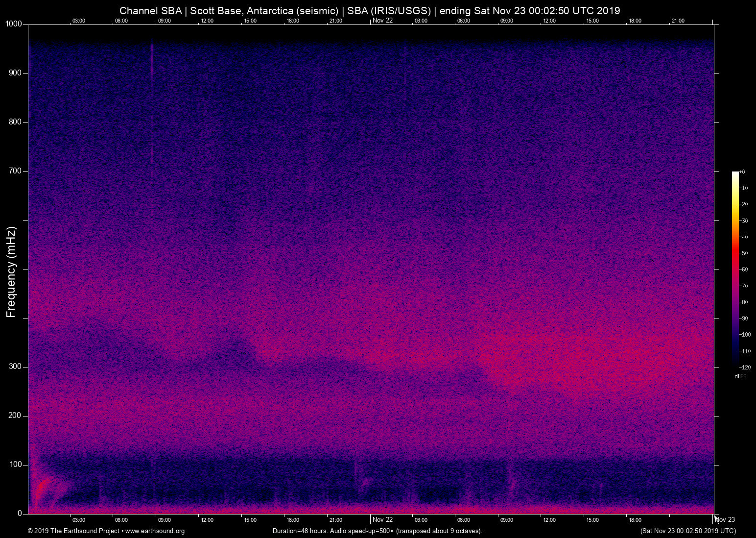Select the 800 frequency tick label
Screen dimensions: 756x538
coord(15,122)
